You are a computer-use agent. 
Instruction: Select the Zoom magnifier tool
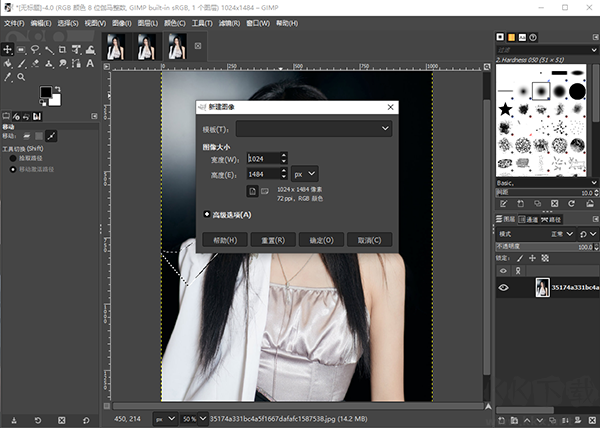coord(22,76)
